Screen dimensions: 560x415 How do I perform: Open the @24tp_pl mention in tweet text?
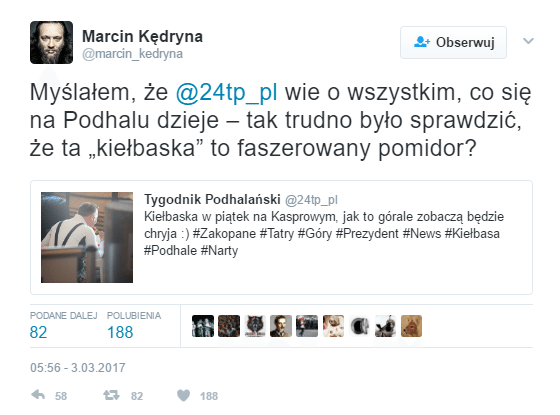pyautogui.click(x=226, y=92)
